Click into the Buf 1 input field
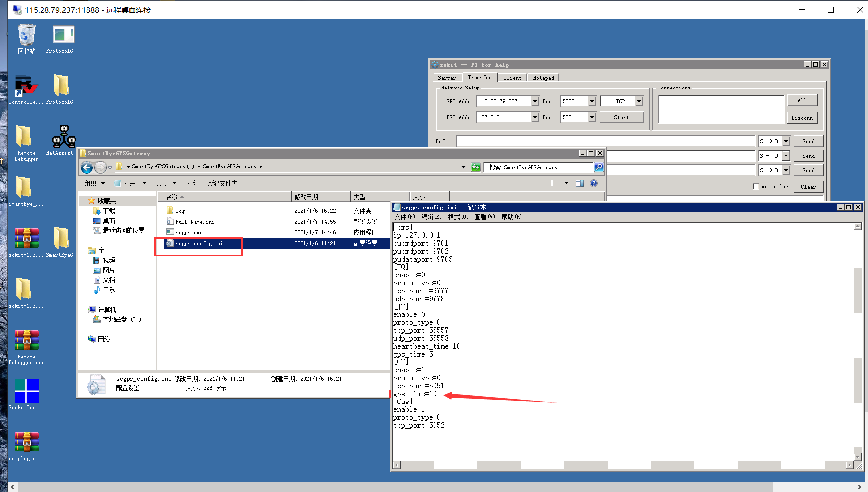 tap(605, 141)
